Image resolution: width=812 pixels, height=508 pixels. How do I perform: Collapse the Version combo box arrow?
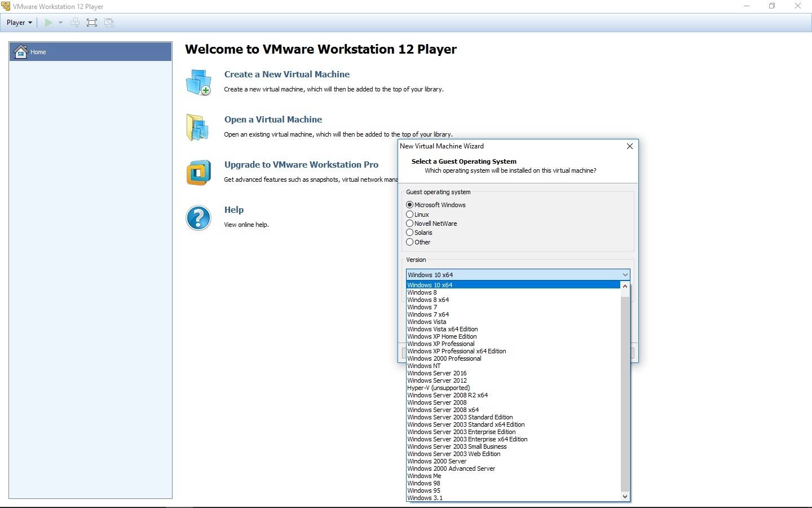625,275
